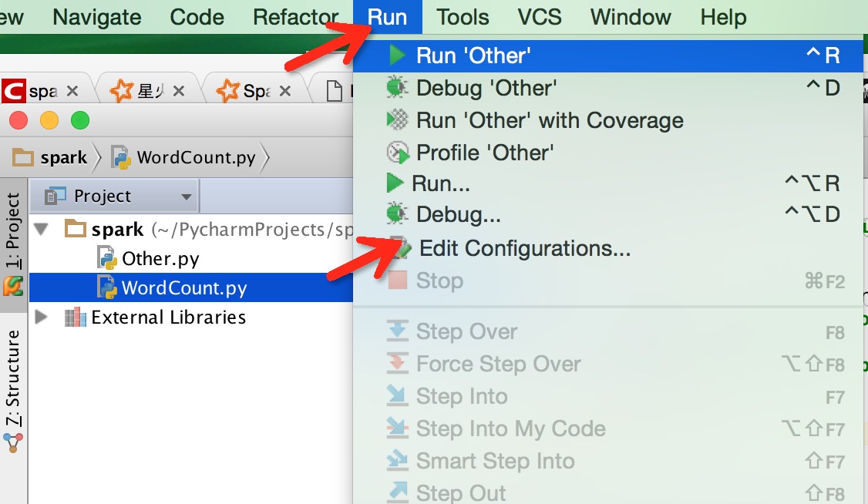Open the Project view dropdown
The image size is (868, 504).
pyautogui.click(x=186, y=197)
